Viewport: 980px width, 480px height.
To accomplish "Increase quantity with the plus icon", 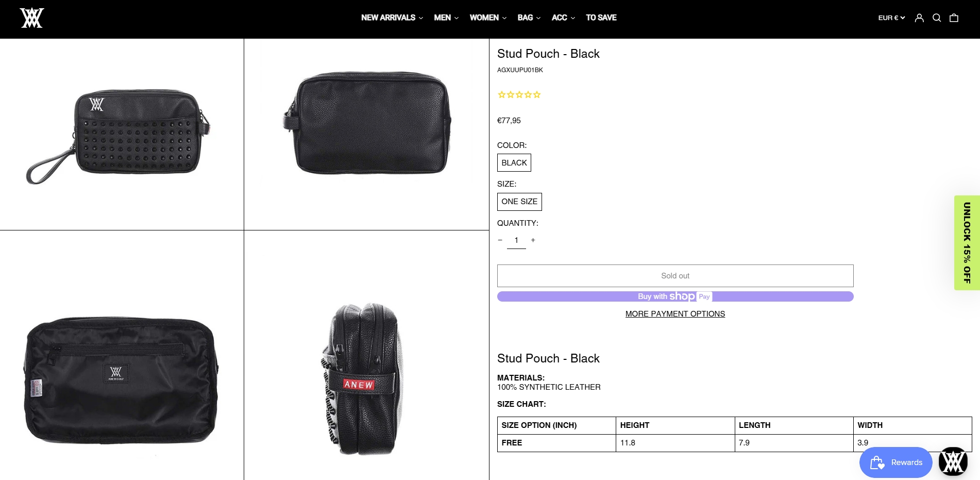I will click(533, 240).
